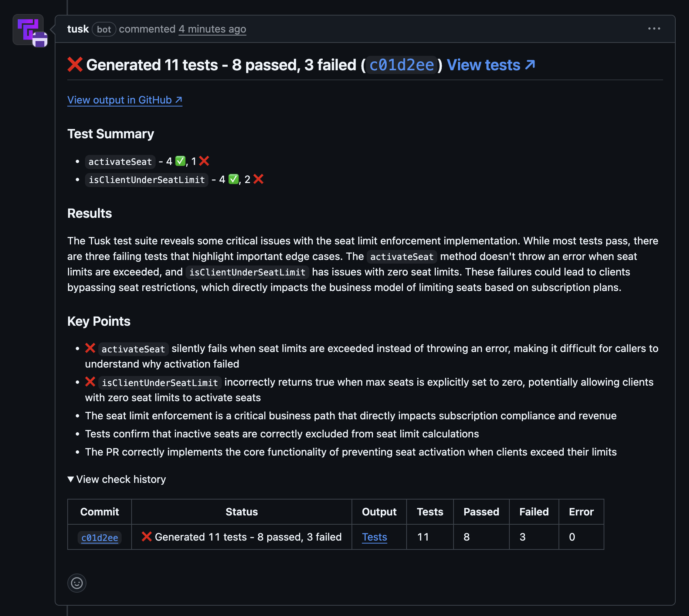This screenshot has width=689, height=616.
Task: Click the external link arrow next to View tests
Action: [x=530, y=64]
